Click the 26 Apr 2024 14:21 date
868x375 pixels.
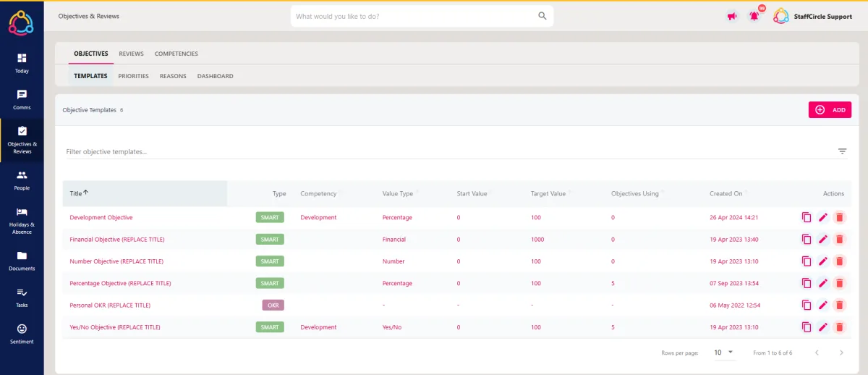pyautogui.click(x=733, y=217)
